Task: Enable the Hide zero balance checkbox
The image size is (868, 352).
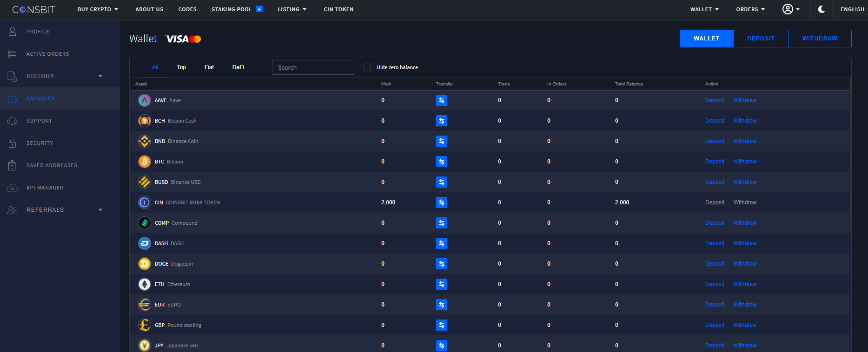Action: tap(367, 67)
